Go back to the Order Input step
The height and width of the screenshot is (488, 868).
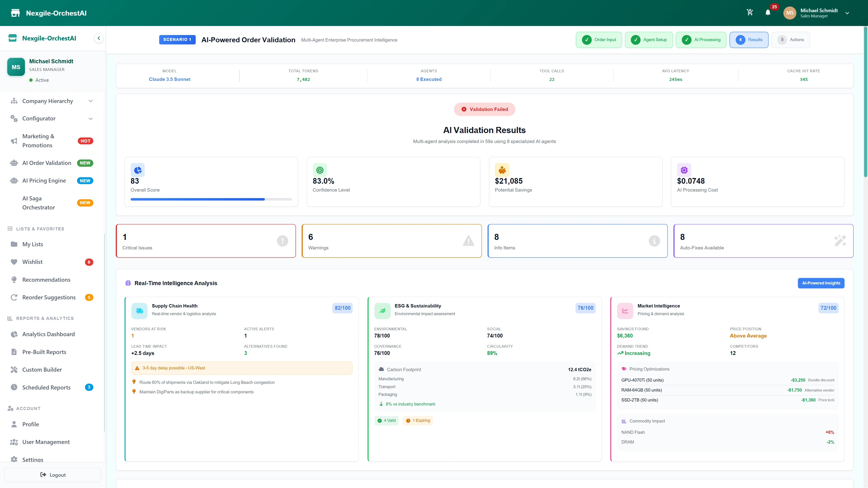[599, 39]
